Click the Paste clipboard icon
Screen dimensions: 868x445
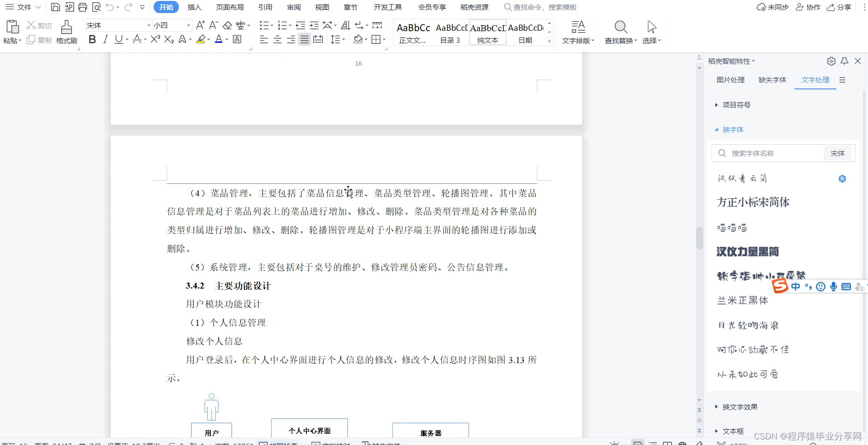(x=12, y=27)
